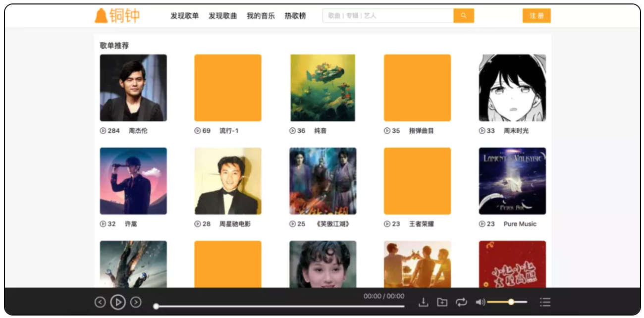This screenshot has height=318, width=644.
Task: Open the playlist icon at far right
Action: pos(544,302)
